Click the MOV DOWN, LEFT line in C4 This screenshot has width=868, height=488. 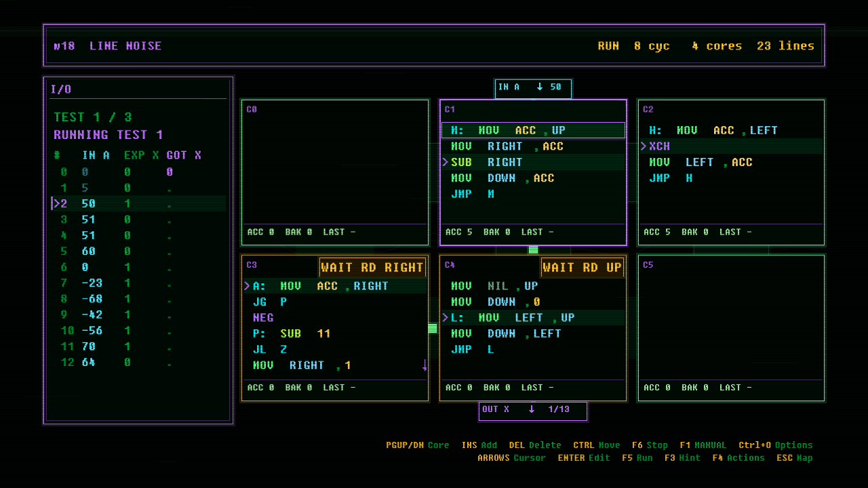click(x=533, y=333)
